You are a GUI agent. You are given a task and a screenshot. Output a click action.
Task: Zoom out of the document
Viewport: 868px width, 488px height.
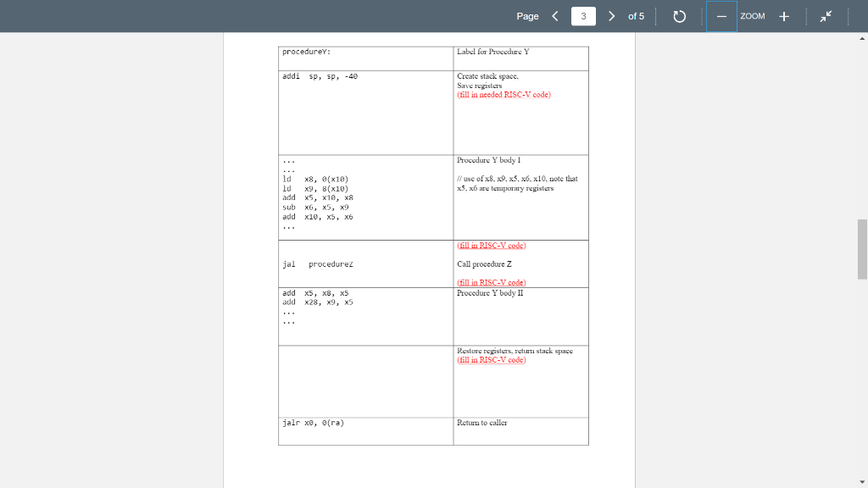tap(721, 15)
